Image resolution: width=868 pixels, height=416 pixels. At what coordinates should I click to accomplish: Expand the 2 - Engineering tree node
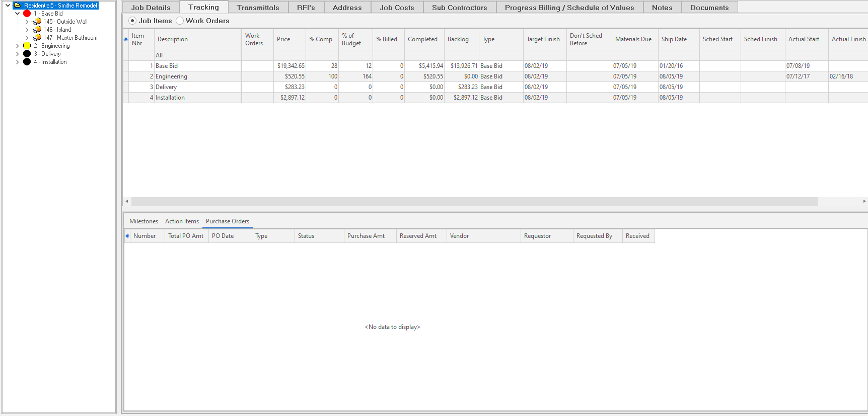tap(18, 46)
